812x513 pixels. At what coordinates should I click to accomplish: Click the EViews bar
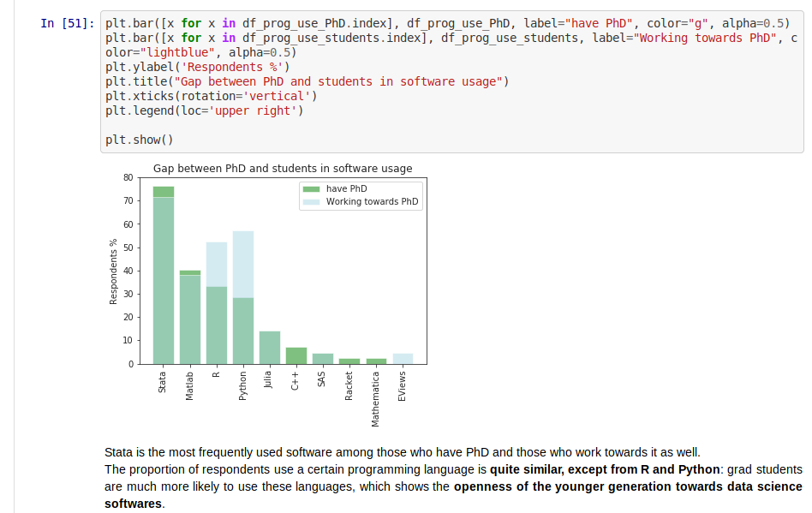point(403,358)
